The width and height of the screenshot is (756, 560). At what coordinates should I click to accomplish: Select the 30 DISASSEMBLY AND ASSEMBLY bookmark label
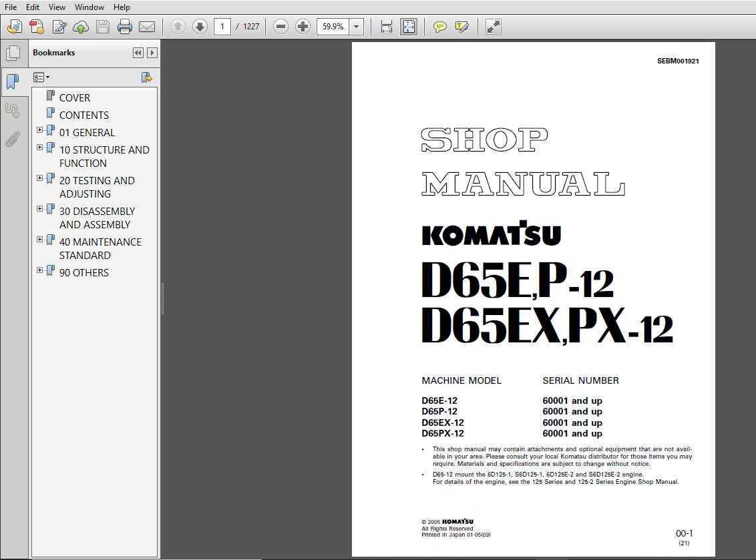coord(97,218)
